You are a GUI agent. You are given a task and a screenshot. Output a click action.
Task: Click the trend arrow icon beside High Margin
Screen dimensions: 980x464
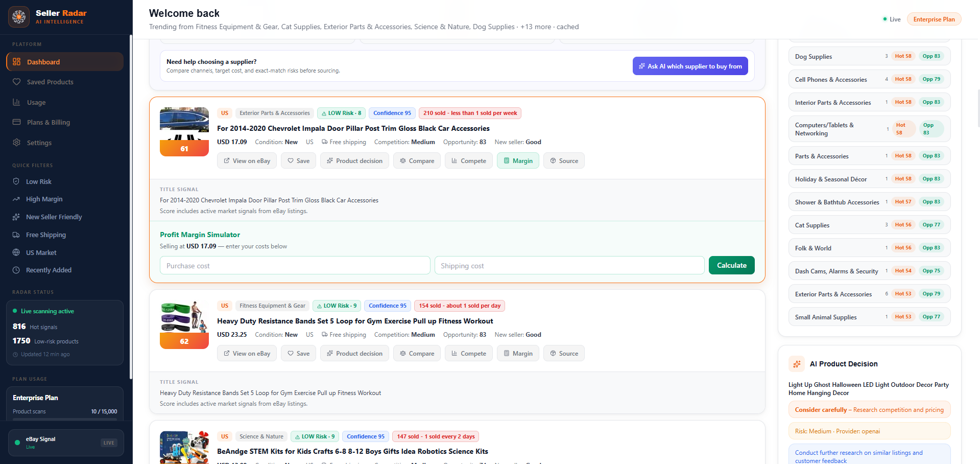(16, 199)
